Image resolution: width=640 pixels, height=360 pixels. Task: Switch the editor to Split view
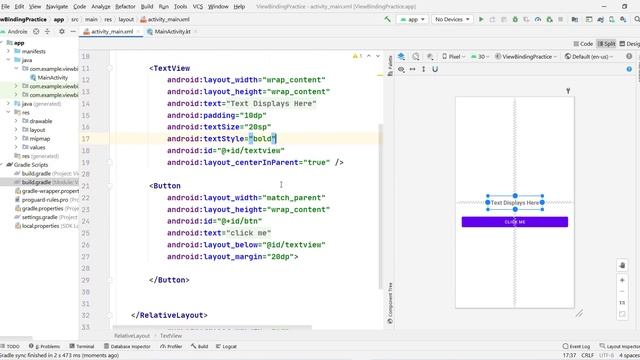click(x=606, y=44)
